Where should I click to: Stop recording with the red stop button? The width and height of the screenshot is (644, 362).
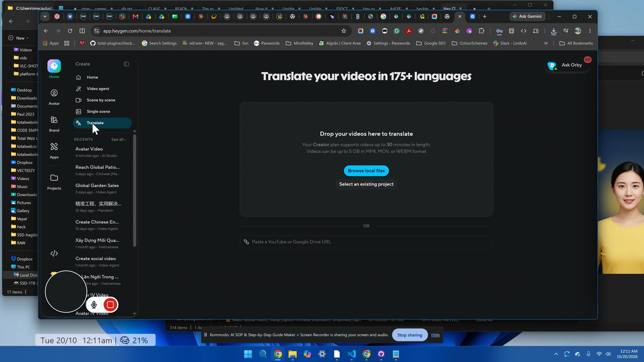coord(110,305)
